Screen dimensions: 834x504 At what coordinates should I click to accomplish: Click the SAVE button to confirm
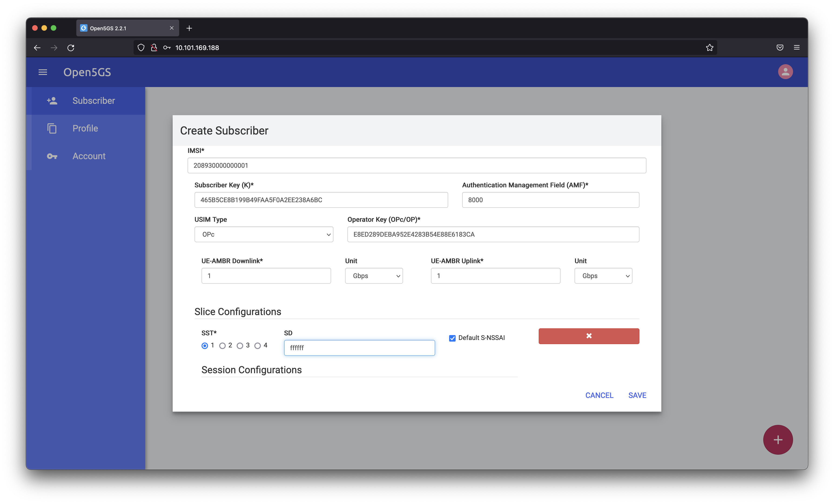click(637, 395)
